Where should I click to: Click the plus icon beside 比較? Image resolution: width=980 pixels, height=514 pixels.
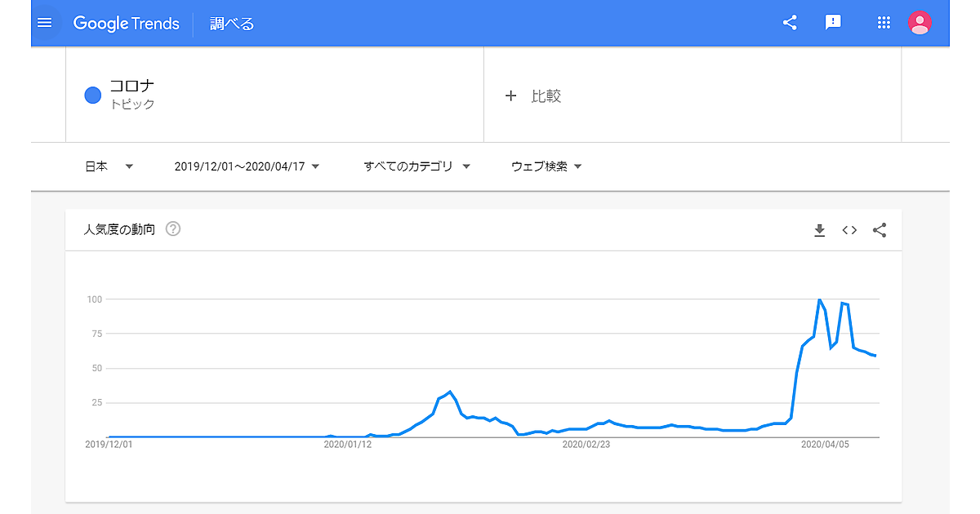[511, 96]
